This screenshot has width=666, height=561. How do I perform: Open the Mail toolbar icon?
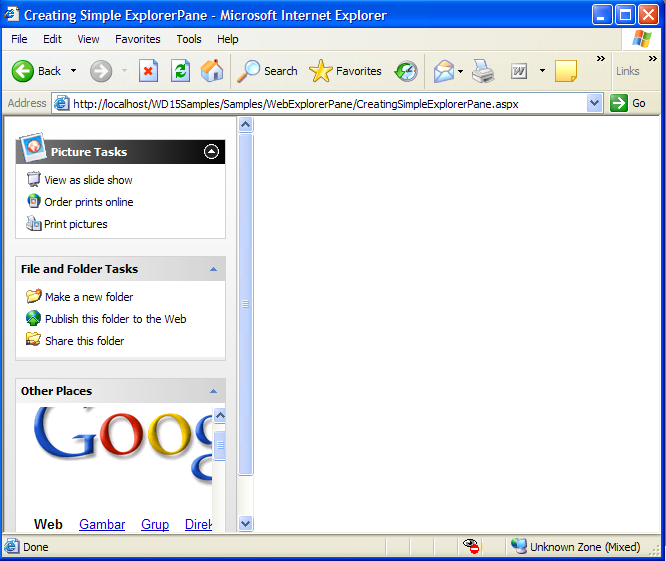pos(443,71)
